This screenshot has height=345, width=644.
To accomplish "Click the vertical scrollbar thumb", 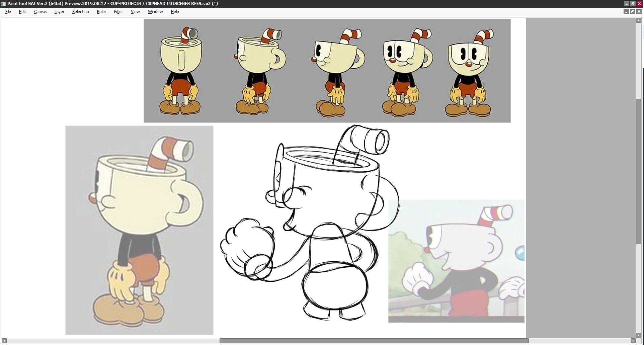I will (638, 171).
